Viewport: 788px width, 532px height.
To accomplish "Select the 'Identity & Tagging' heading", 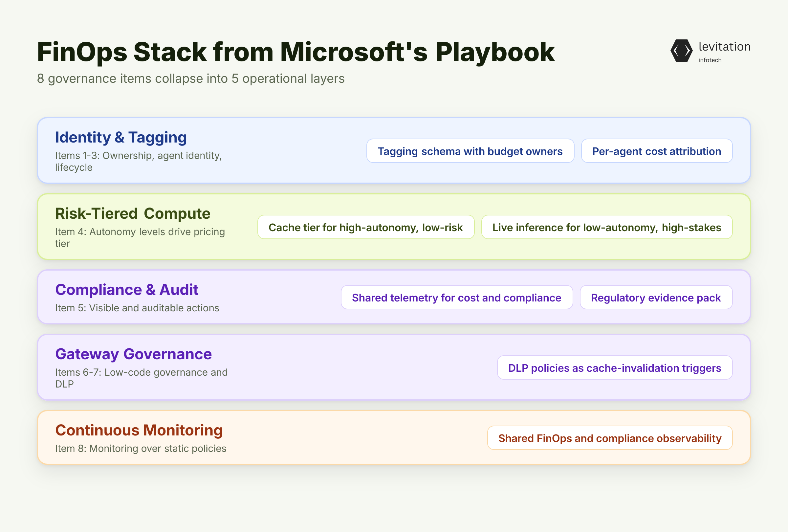I will (x=121, y=137).
